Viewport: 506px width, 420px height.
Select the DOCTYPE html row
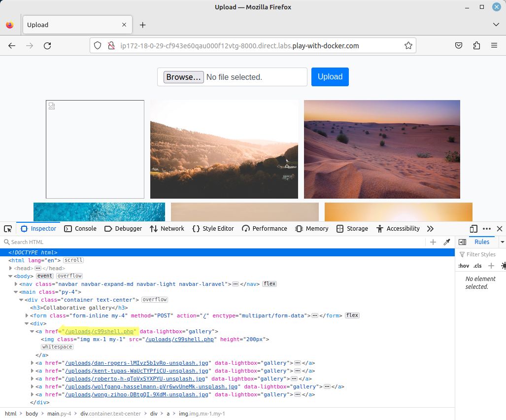pos(227,252)
